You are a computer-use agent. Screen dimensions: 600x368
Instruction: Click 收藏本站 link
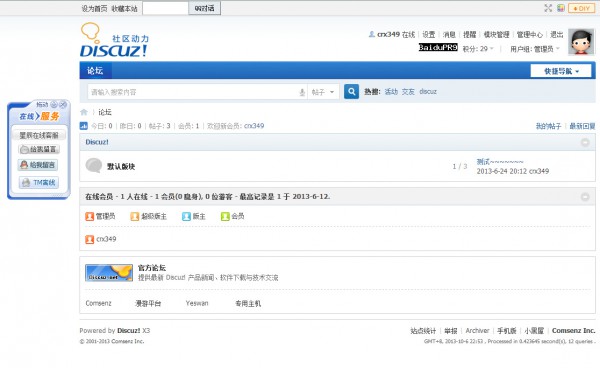[x=124, y=8]
